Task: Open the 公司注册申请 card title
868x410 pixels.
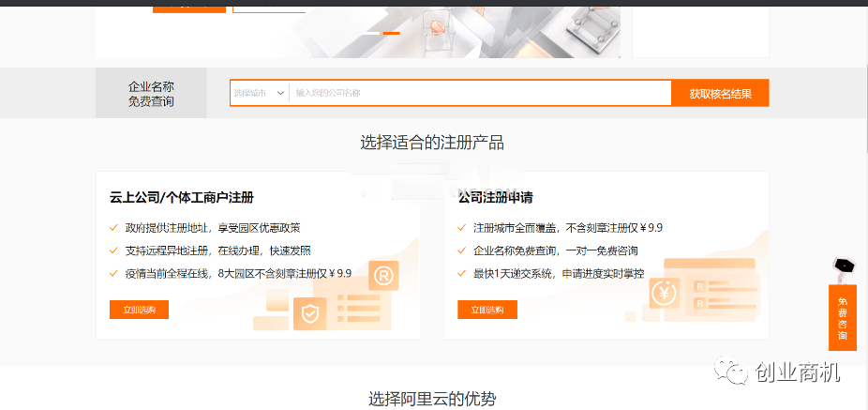Action: coord(495,197)
